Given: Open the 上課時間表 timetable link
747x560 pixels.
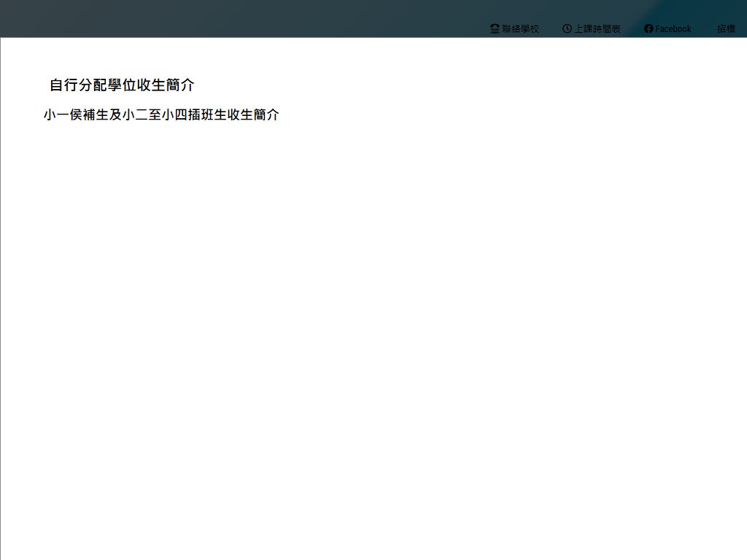Looking at the screenshot, I should (591, 29).
